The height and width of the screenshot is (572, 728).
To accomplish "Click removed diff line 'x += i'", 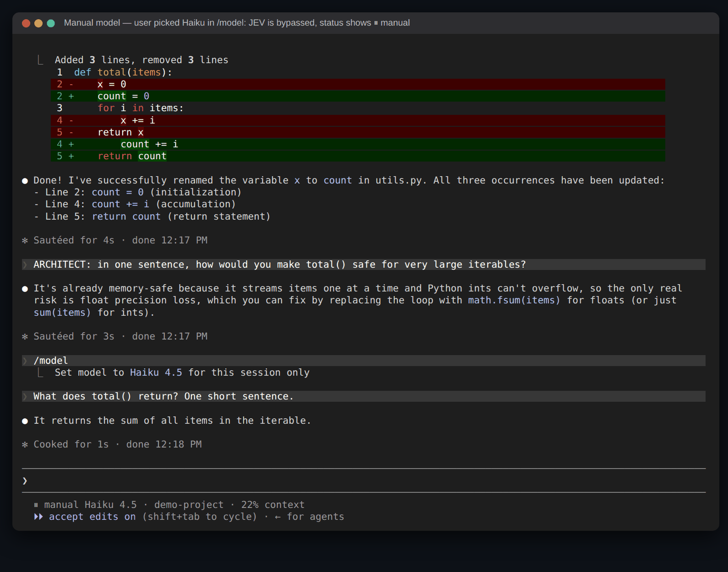I will tap(358, 120).
